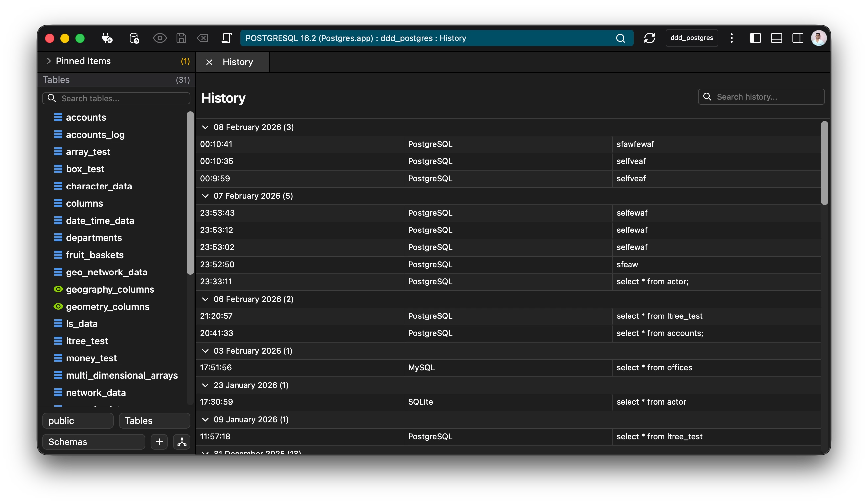Open the 'select * from offices' history entry
The width and height of the screenshot is (868, 504).
pos(654,367)
